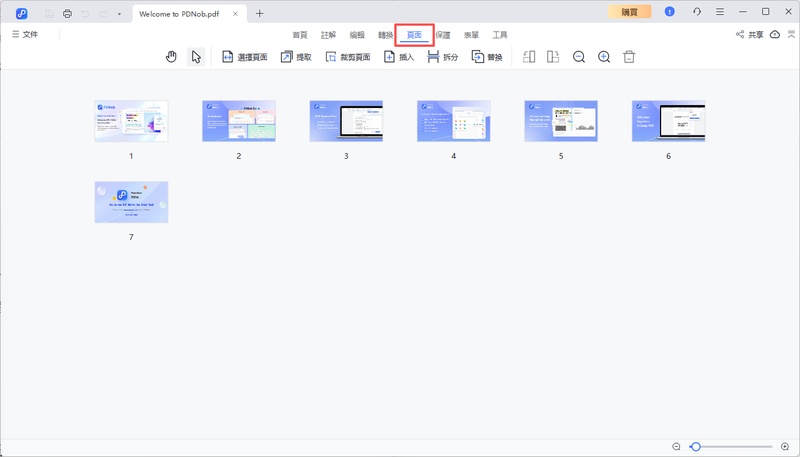The image size is (800, 457).
Task: Click the zoom out magnifier in toolbar
Action: point(579,57)
